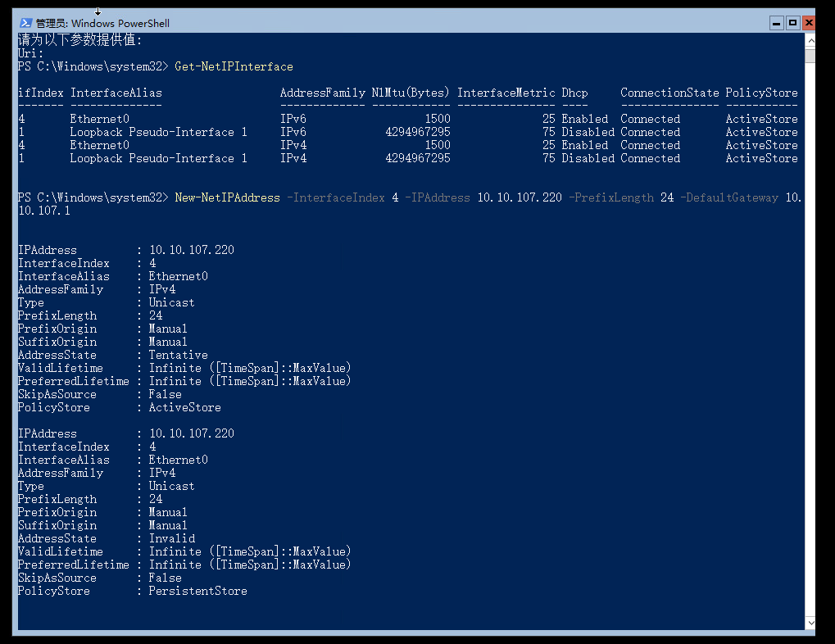Click the -IPAddress parameter text
This screenshot has width=835, height=644.
(x=438, y=197)
